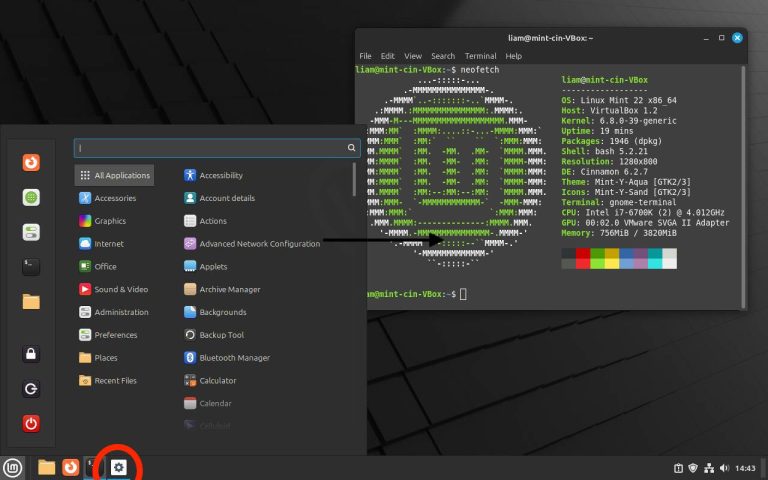Open Backgrounds settings
Image resolution: width=768 pixels, height=480 pixels.
[215, 312]
